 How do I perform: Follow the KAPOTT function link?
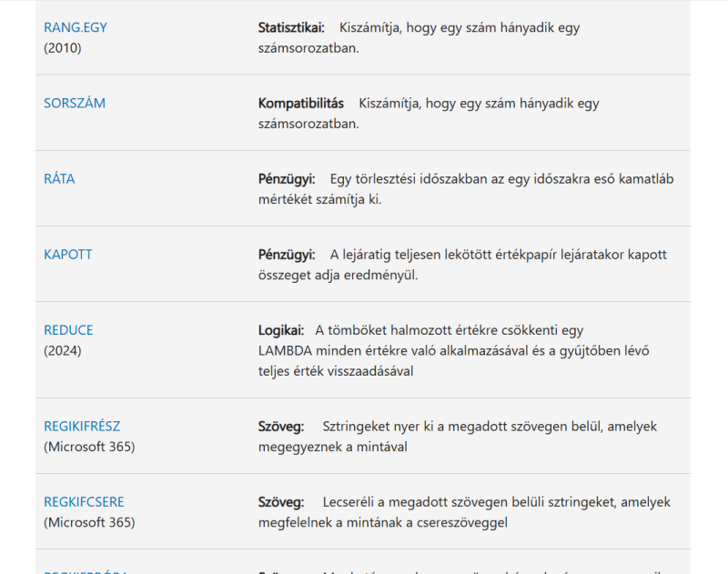click(x=68, y=255)
